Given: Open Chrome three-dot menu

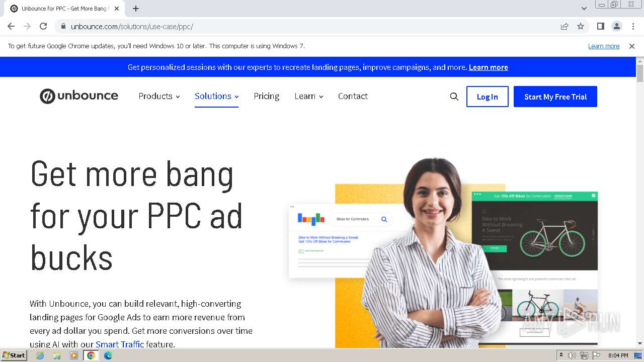Looking at the screenshot, I should coord(633,26).
